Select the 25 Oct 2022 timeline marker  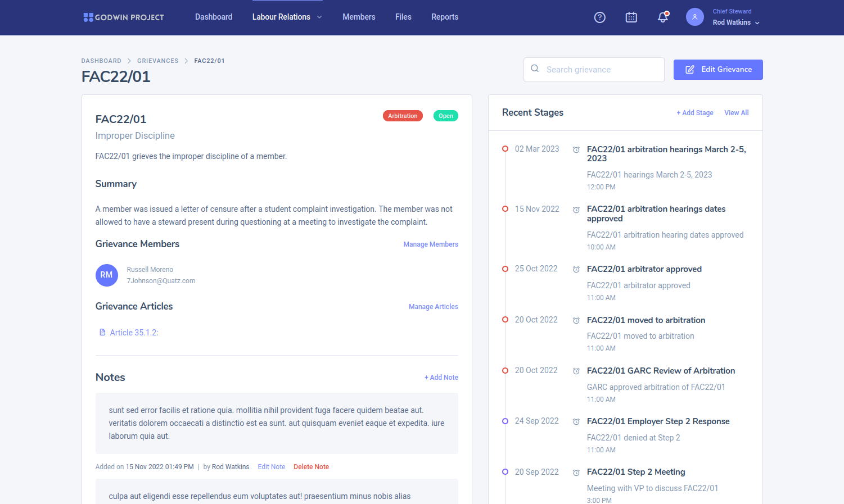pos(505,269)
